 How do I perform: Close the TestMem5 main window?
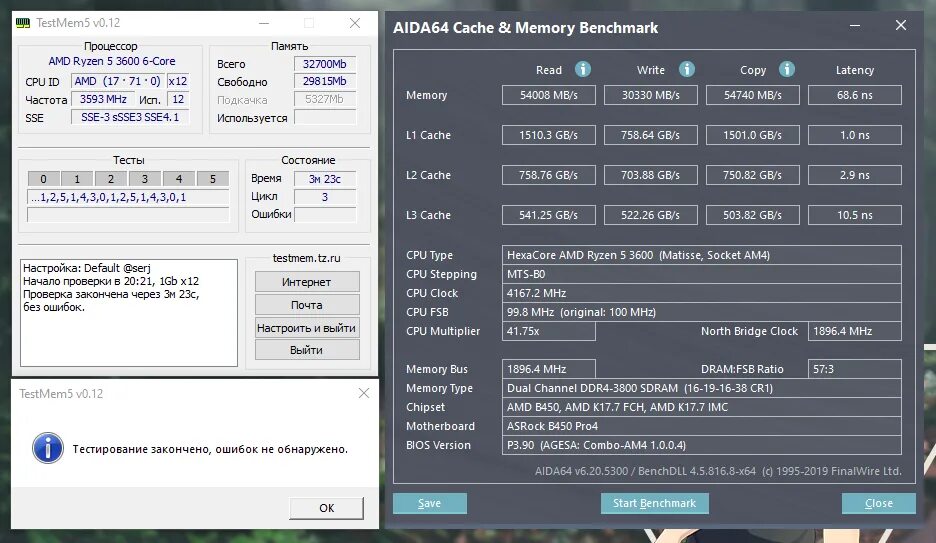(x=355, y=23)
